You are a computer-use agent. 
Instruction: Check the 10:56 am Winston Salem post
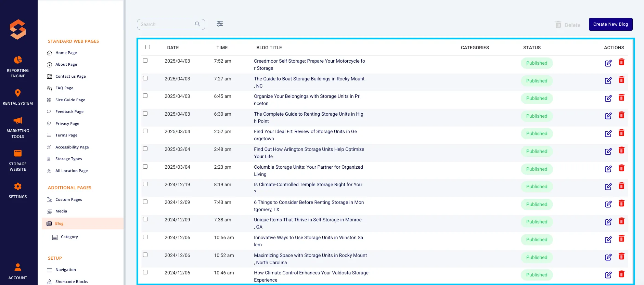[145, 237]
